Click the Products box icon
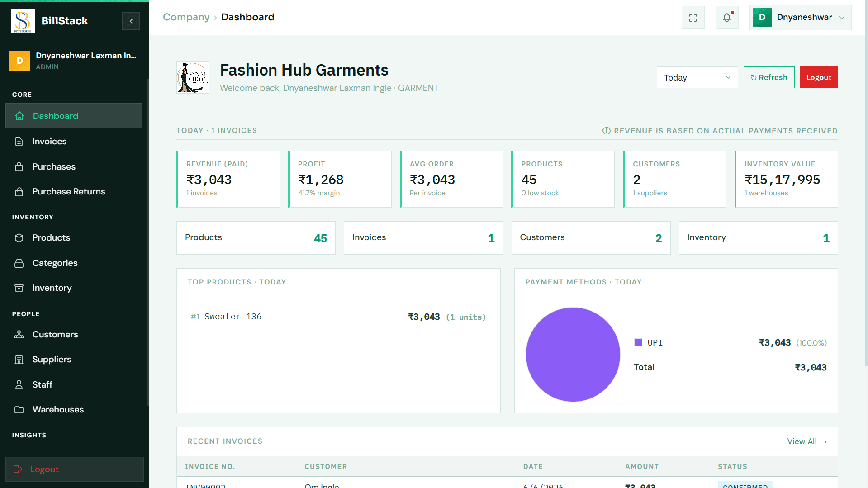 [19, 238]
